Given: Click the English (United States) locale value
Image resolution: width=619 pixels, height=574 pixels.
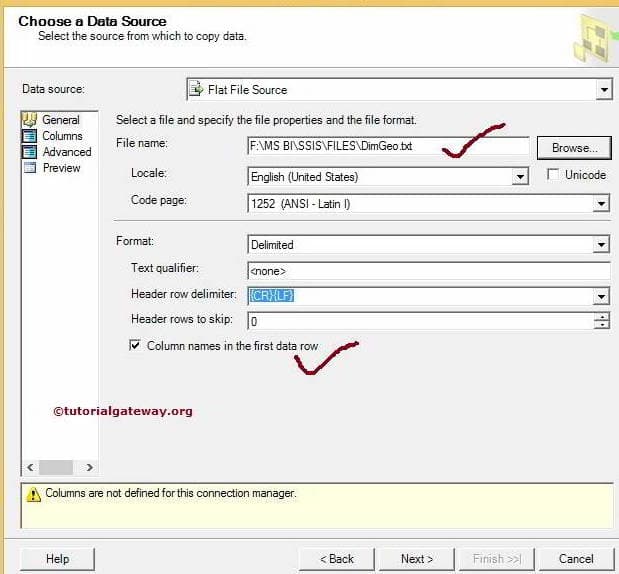Looking at the screenshot, I should [304, 176].
